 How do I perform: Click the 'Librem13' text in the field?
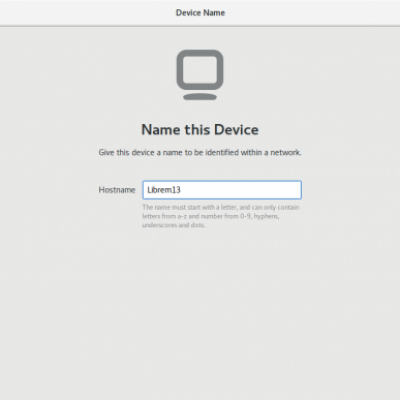(x=164, y=190)
